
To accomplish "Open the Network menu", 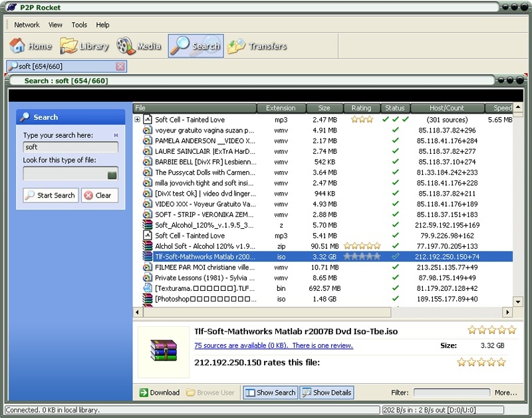I will pyautogui.click(x=27, y=25).
